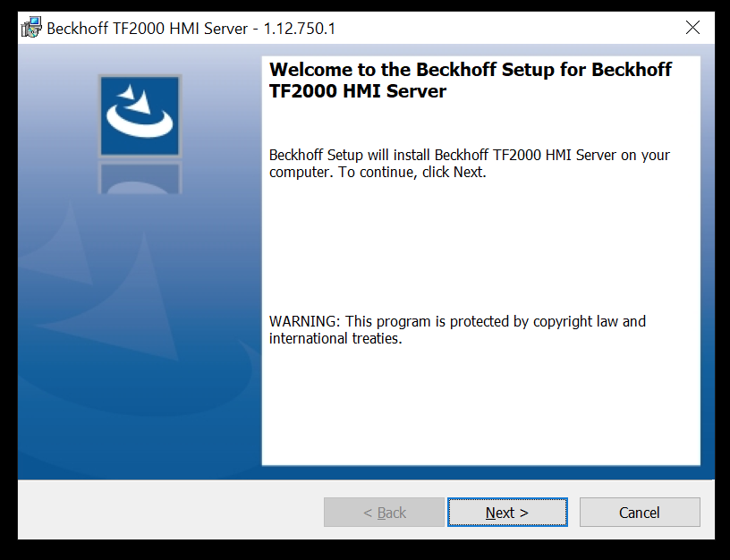Click the international treaties text line
This screenshot has height=560, width=730.
[x=335, y=338]
